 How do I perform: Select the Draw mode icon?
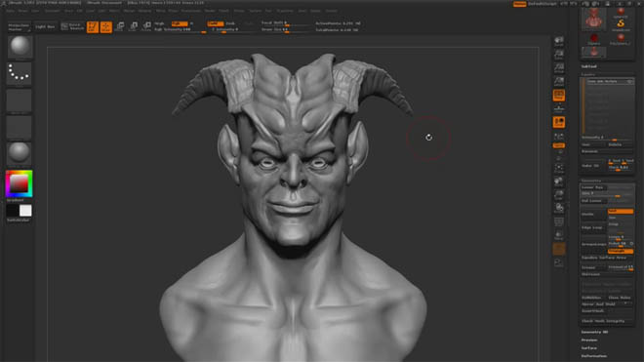coord(106,27)
